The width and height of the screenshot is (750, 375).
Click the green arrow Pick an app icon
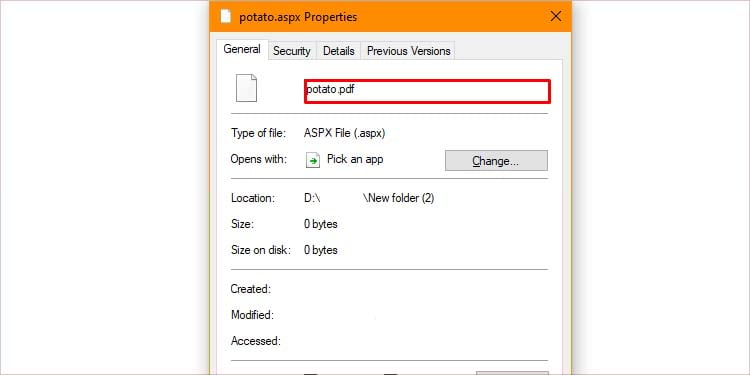tap(312, 160)
